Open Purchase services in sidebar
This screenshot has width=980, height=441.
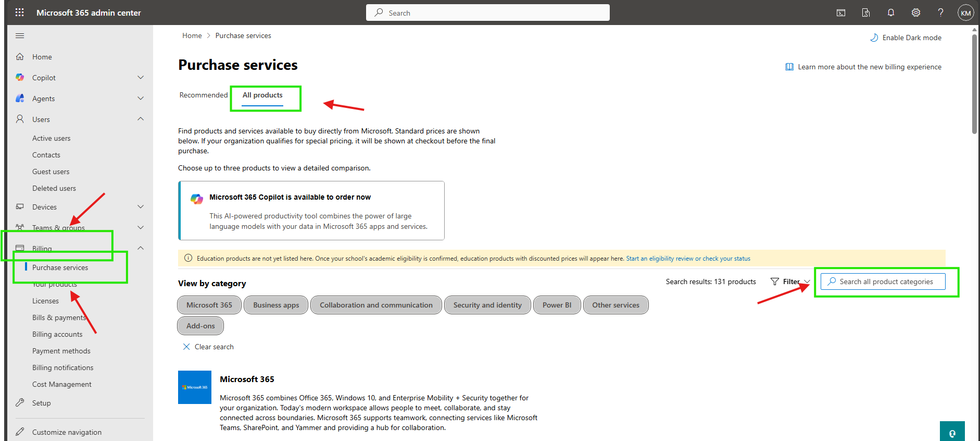click(60, 267)
